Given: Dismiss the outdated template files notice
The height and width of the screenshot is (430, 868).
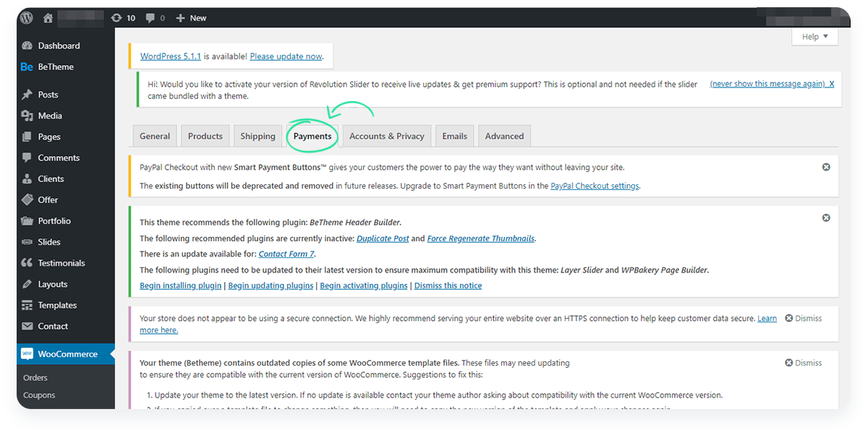Looking at the screenshot, I should (x=803, y=363).
